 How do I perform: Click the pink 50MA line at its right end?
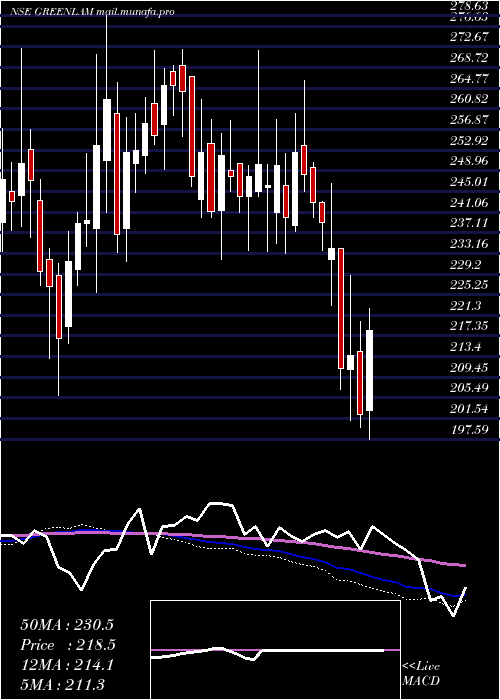(x=463, y=565)
